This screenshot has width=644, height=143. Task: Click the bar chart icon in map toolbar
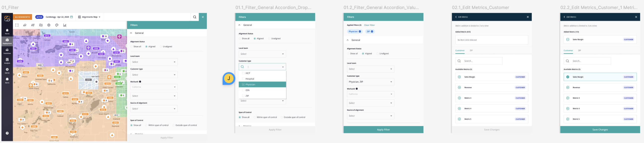tap(65, 25)
